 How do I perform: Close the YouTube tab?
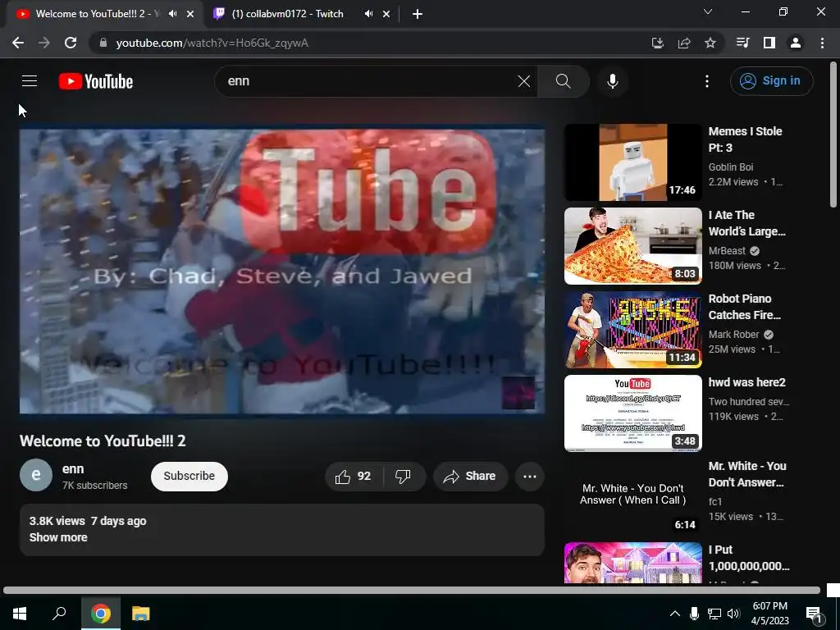(x=190, y=14)
